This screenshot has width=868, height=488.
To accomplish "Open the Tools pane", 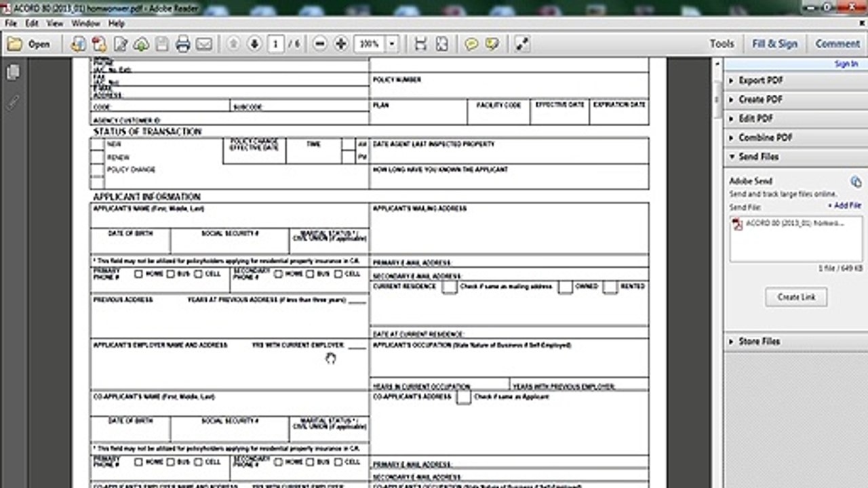I will coord(722,44).
